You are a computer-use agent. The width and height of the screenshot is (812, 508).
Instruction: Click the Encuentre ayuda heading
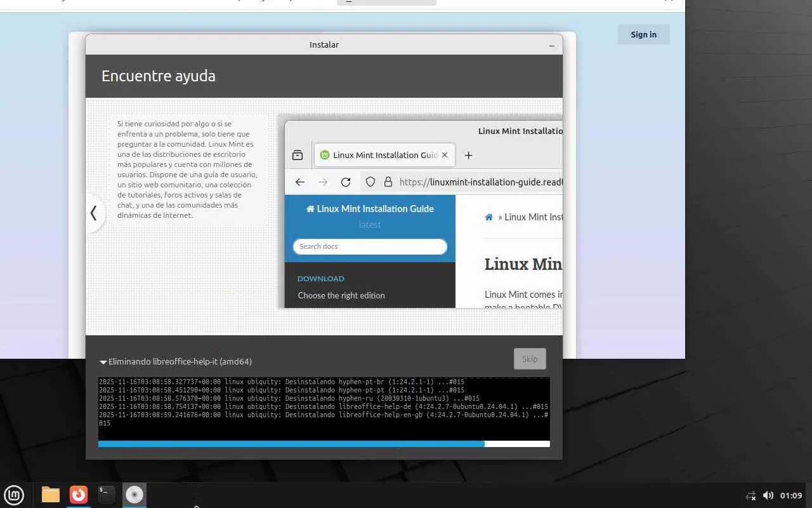click(159, 76)
